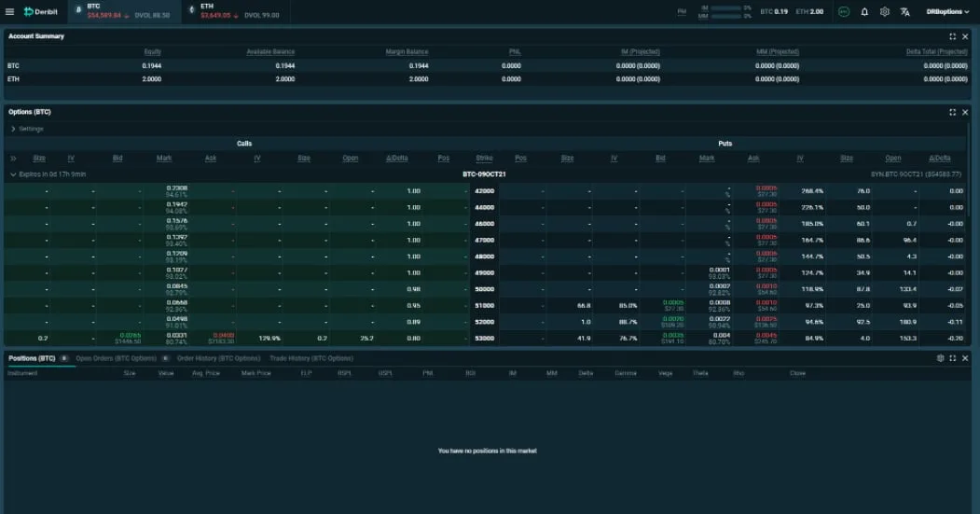Select the 52000 strike row
The image size is (980, 514).
point(484,322)
